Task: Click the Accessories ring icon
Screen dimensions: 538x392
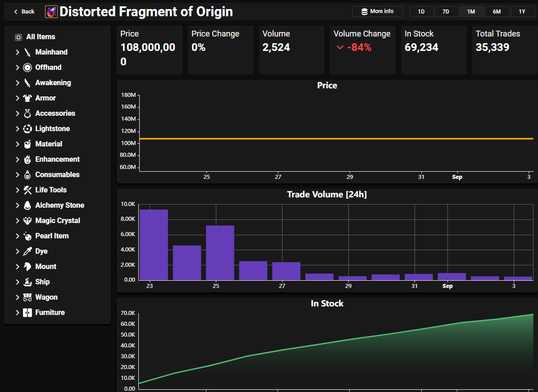Action: (x=27, y=114)
